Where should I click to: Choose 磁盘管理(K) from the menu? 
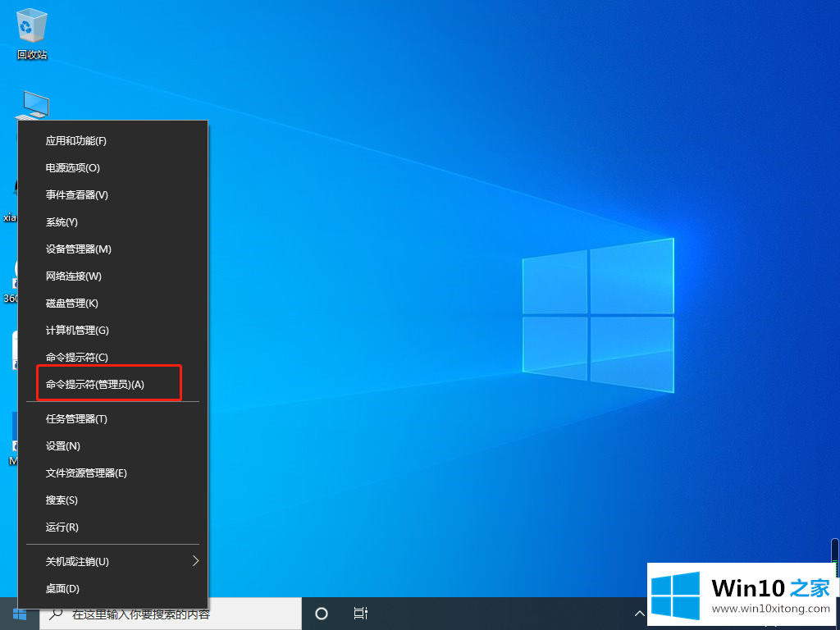[72, 304]
